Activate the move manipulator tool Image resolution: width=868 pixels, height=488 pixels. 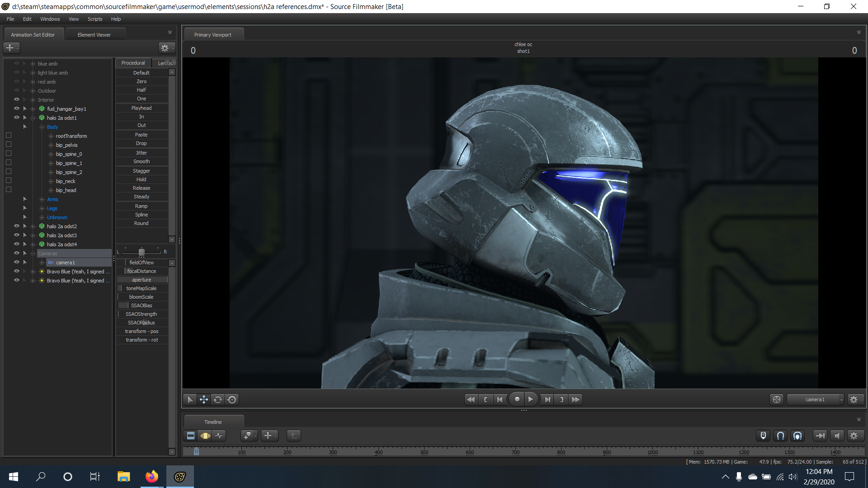204,399
